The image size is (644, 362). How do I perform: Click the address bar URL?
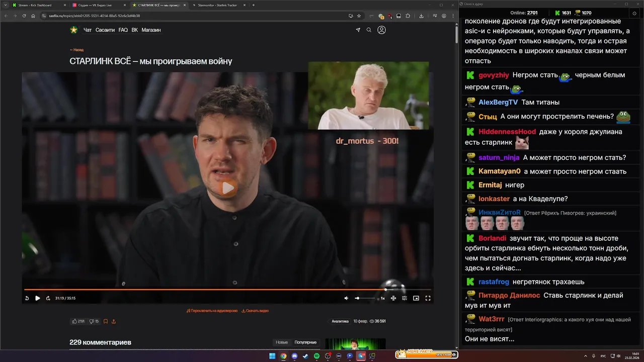point(95,16)
